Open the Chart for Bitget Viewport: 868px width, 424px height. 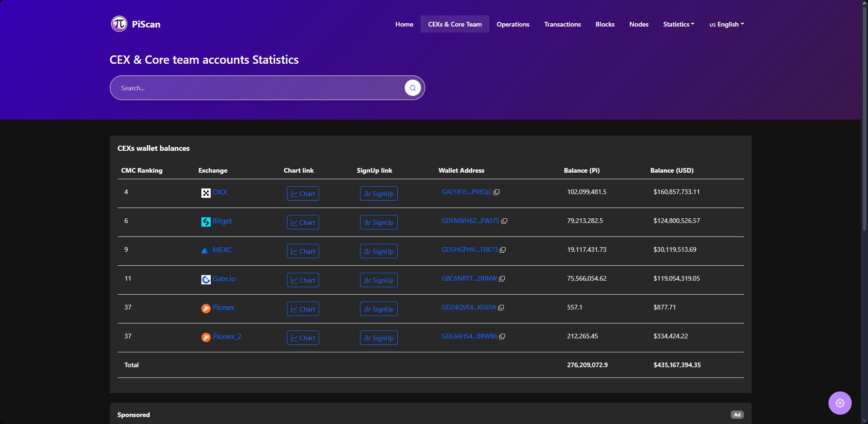tap(303, 222)
